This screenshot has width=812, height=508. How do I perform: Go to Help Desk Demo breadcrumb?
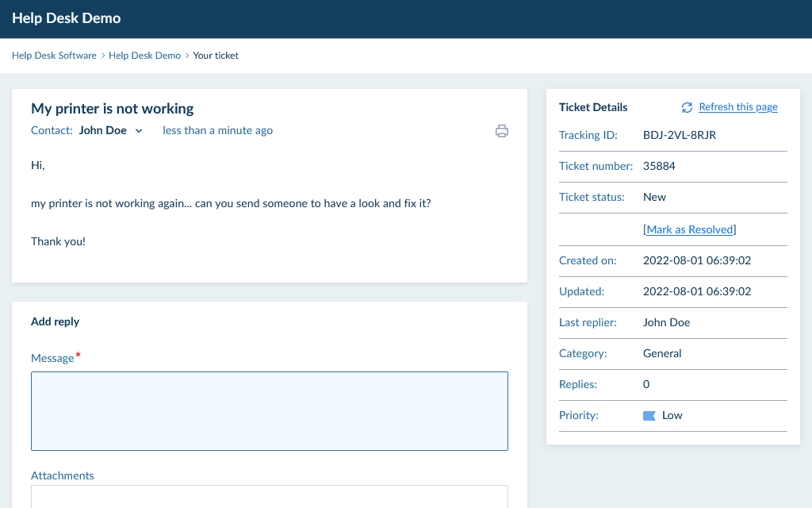(x=144, y=56)
